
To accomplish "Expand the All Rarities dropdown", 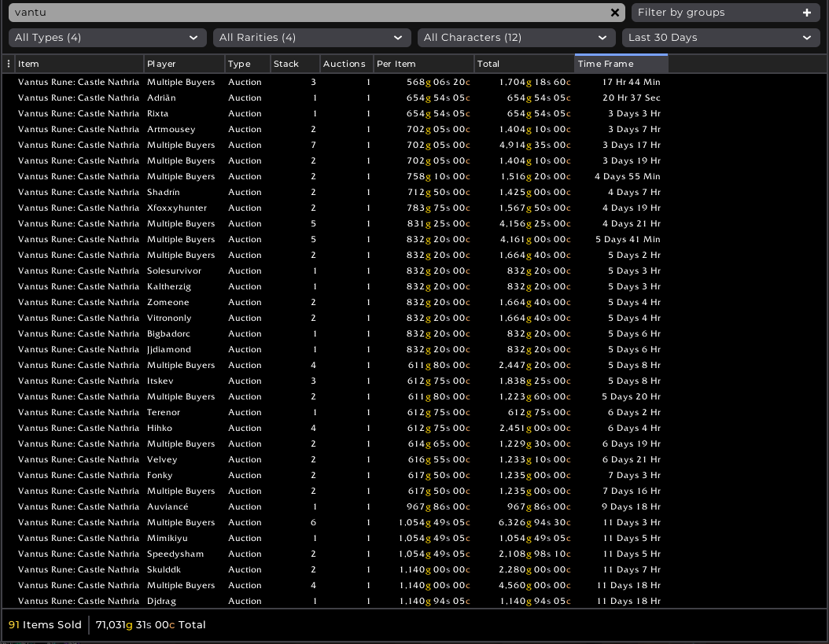I will tap(311, 38).
